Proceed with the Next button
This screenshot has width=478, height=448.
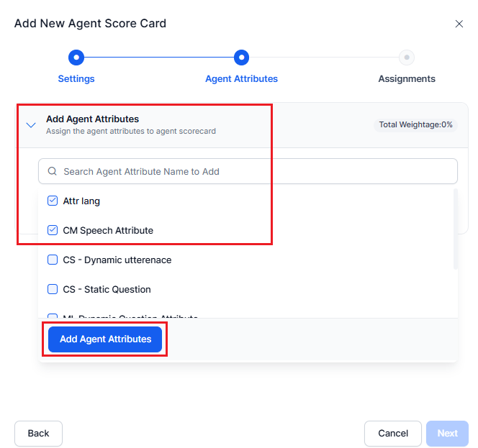coord(447,434)
